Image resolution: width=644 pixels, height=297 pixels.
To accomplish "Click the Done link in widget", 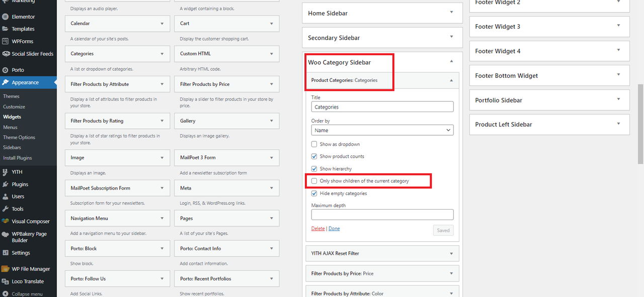I will pyautogui.click(x=334, y=229).
